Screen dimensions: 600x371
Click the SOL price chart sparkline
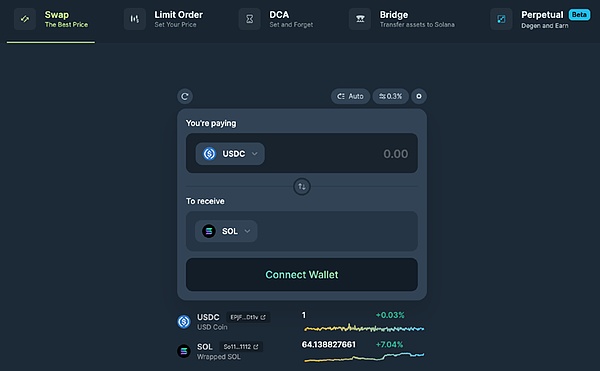point(364,356)
